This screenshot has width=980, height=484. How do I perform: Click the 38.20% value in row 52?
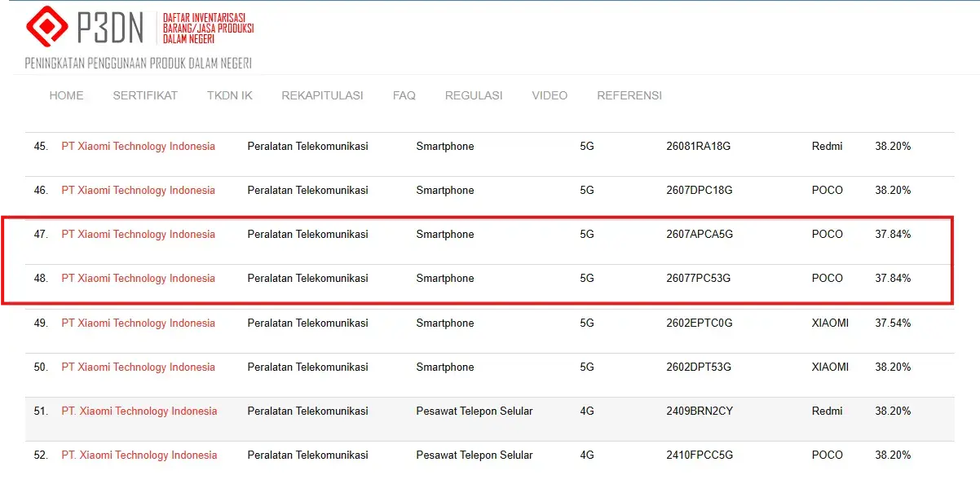point(893,455)
